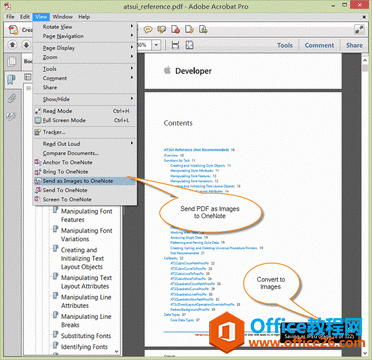Open the Comment pane button
The image size is (372, 360).
click(x=319, y=45)
